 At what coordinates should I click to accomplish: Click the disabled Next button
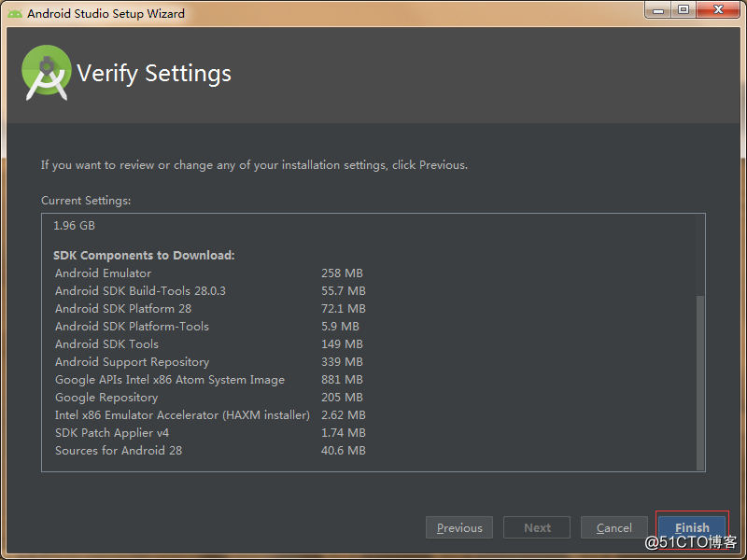click(x=537, y=527)
